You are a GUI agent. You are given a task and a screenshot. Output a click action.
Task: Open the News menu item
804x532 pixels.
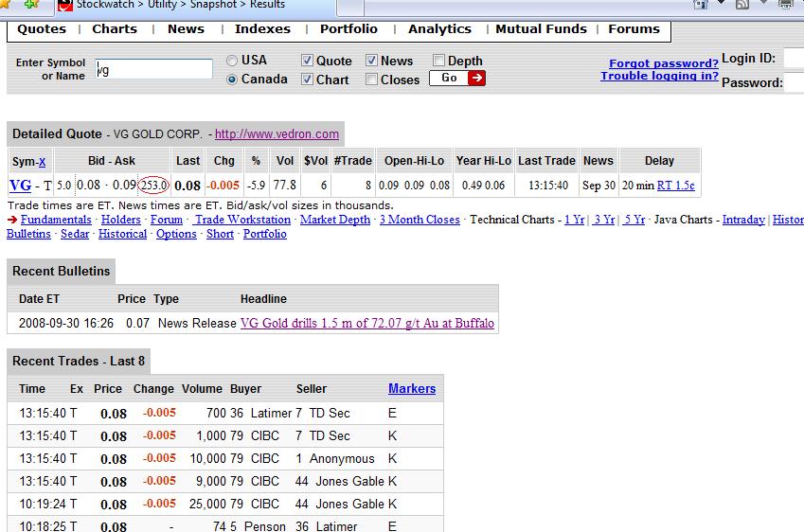click(x=186, y=29)
